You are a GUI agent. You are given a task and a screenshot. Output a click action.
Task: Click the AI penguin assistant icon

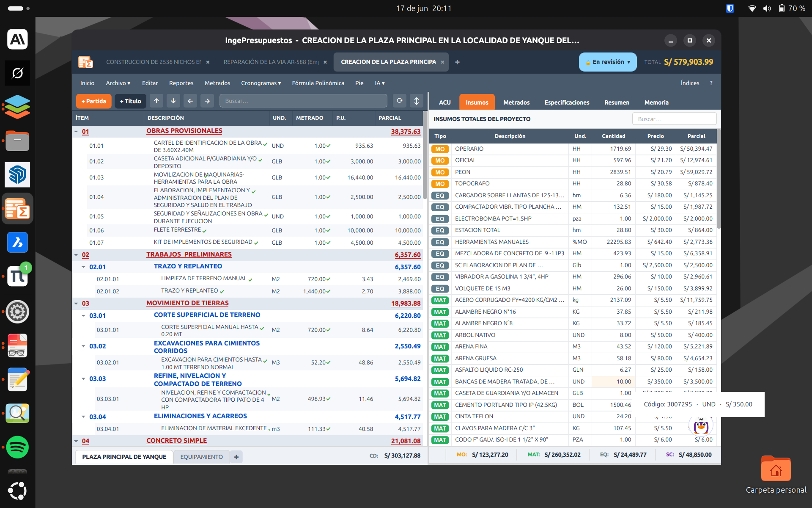[701, 426]
